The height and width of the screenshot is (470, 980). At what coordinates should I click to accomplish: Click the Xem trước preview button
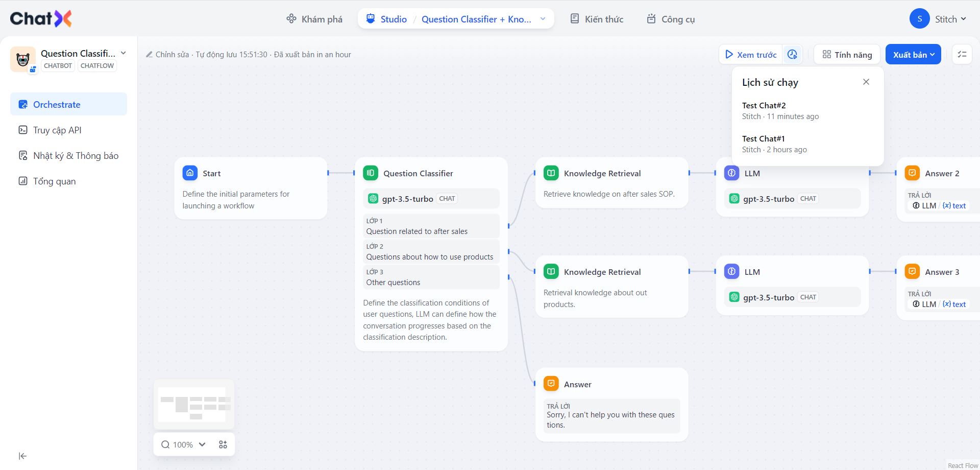(x=751, y=54)
